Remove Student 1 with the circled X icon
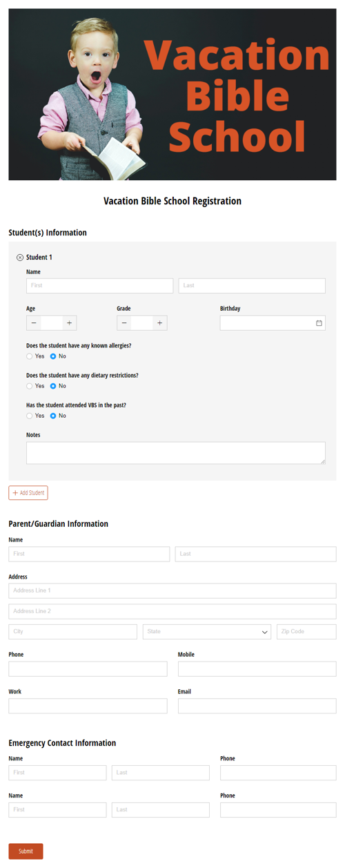This screenshot has width=345, height=868. point(20,258)
